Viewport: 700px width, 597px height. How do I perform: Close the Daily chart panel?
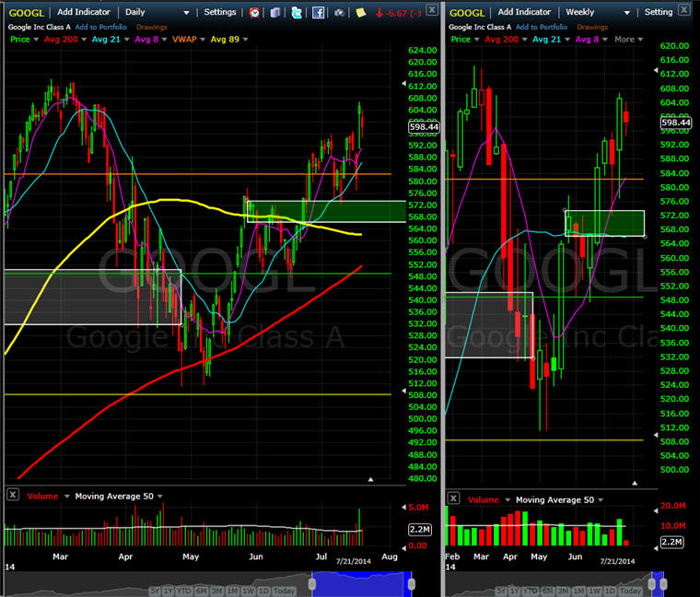pos(432,9)
